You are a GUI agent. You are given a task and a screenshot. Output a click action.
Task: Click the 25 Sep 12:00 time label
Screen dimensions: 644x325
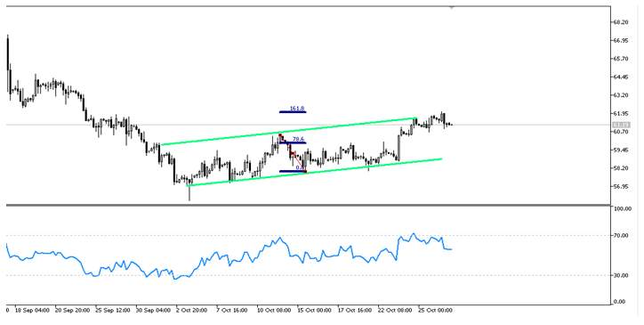[113, 310]
